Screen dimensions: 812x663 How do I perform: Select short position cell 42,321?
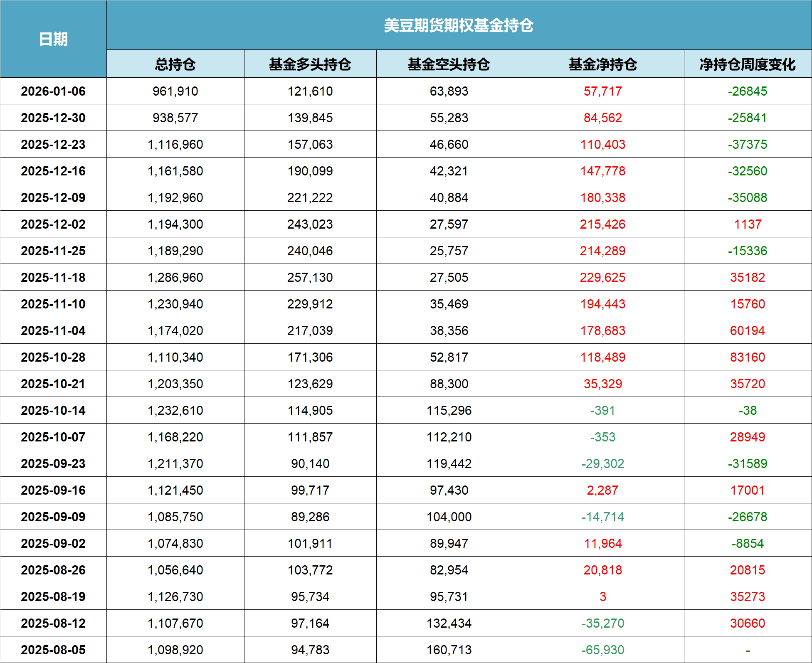point(449,171)
